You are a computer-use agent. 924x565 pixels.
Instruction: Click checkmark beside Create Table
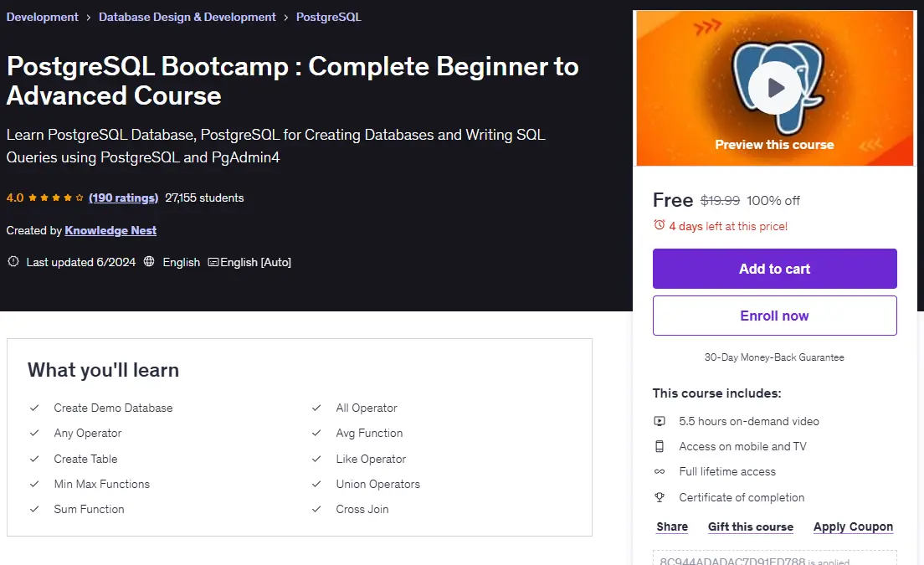(x=34, y=459)
